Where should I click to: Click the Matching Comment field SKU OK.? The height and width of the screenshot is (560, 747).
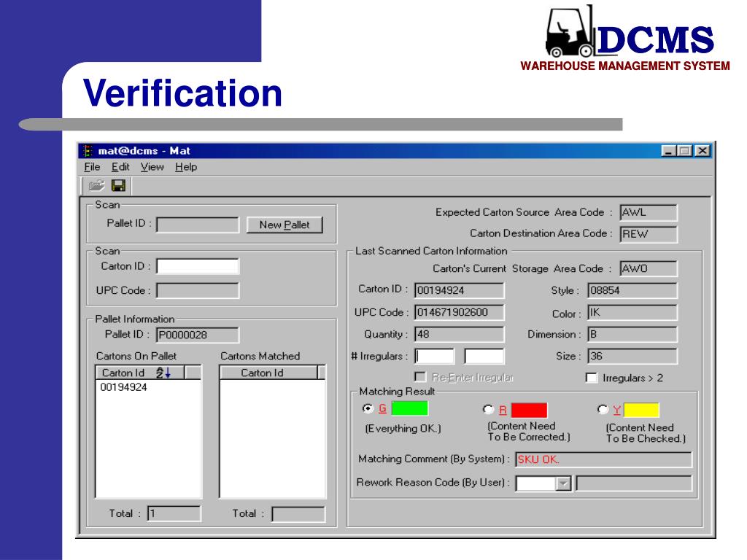pos(603,459)
